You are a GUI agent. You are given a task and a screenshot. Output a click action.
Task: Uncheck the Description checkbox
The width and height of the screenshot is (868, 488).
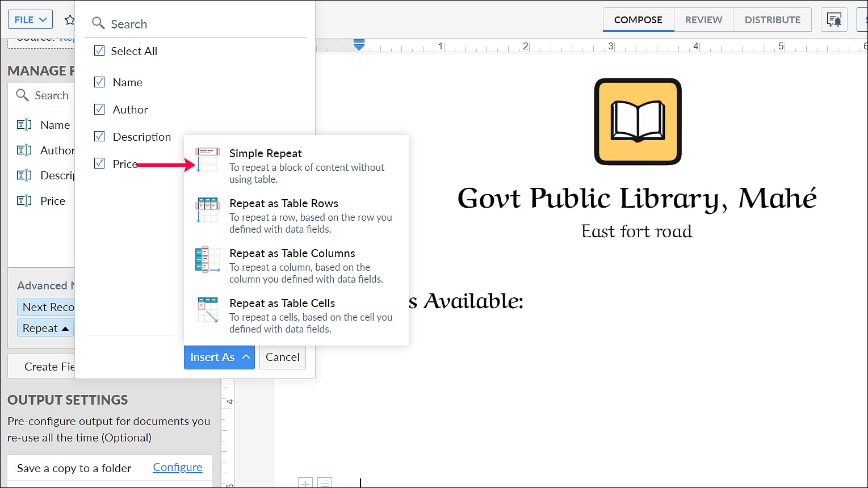pyautogui.click(x=99, y=136)
